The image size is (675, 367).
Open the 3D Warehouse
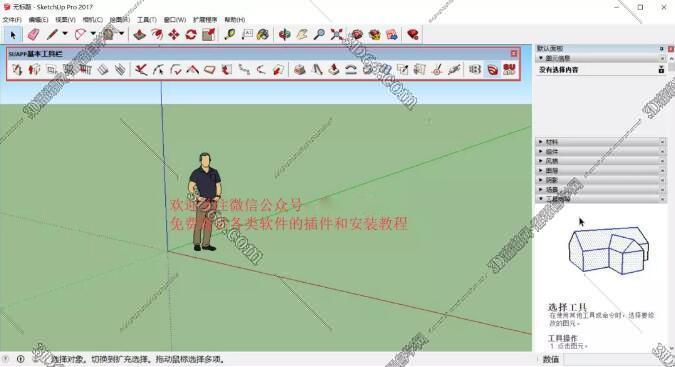tap(357, 34)
